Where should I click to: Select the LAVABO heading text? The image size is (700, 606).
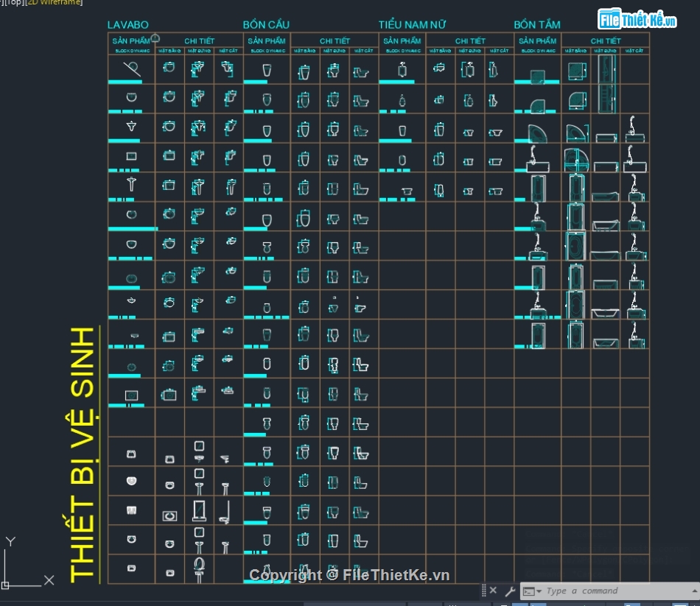[127, 25]
